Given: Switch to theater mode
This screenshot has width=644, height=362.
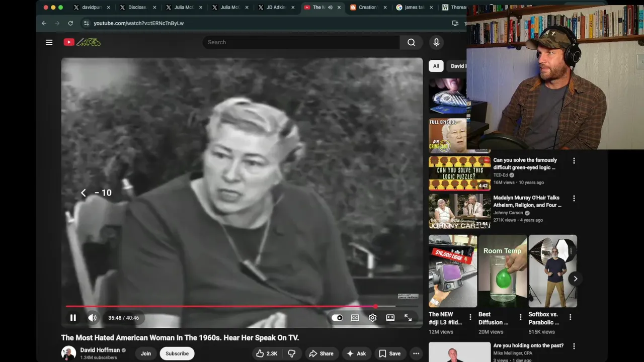Looking at the screenshot, I should (x=390, y=318).
